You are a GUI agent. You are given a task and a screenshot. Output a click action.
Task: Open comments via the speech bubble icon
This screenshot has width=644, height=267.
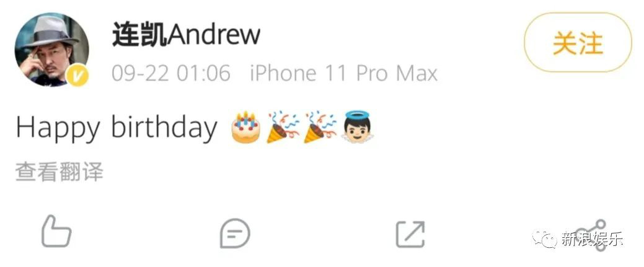click(x=235, y=234)
